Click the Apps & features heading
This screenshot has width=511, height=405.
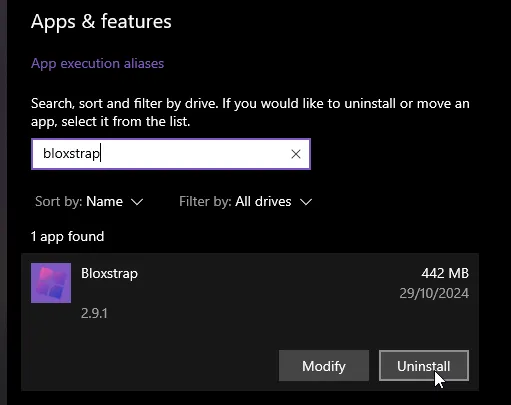pyautogui.click(x=101, y=22)
